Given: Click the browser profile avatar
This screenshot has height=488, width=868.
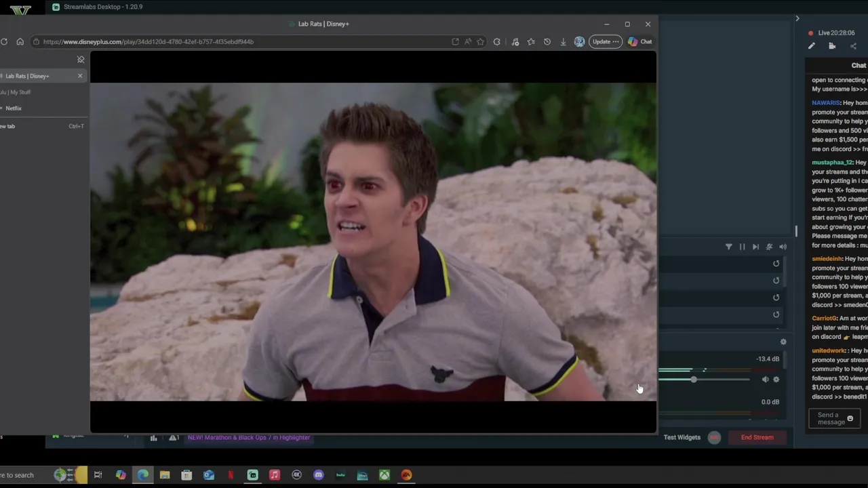Looking at the screenshot, I should pos(579,42).
